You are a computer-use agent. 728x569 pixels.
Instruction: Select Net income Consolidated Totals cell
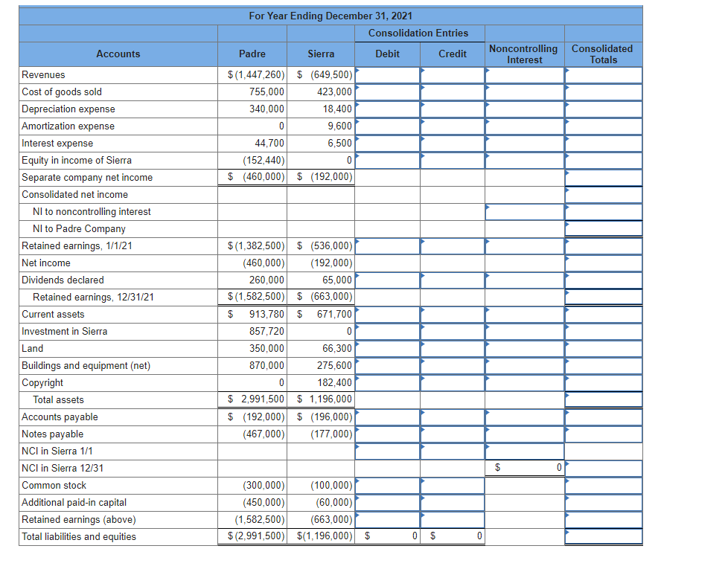(604, 263)
